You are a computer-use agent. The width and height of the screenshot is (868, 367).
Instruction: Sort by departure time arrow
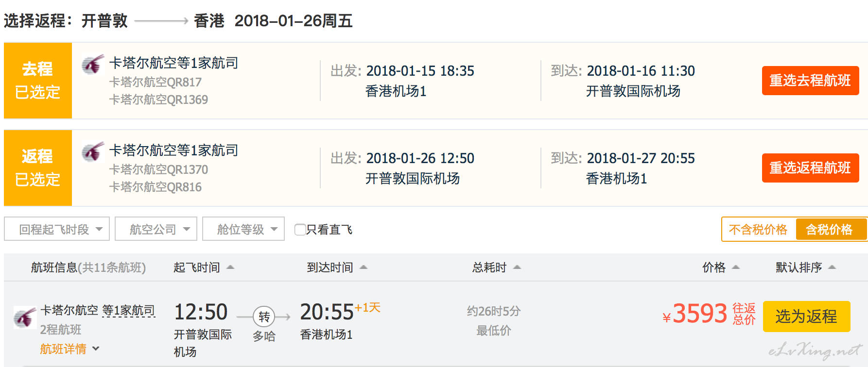pyautogui.click(x=230, y=267)
